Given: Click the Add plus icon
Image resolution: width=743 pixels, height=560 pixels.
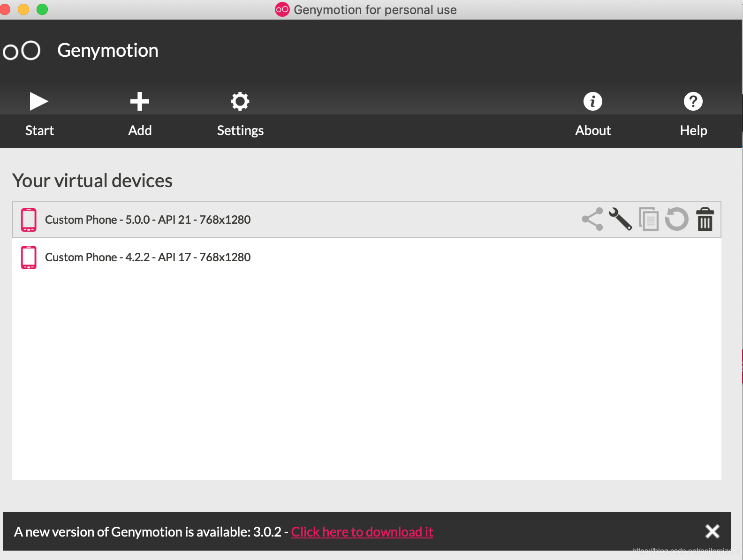Looking at the screenshot, I should 140,101.
